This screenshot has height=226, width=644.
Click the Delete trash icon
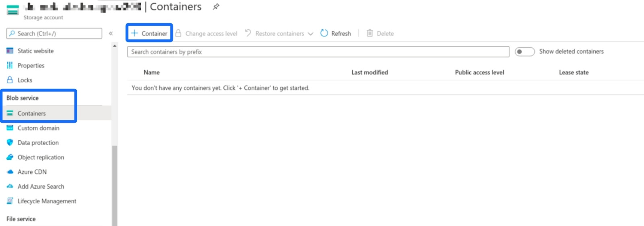coord(369,33)
